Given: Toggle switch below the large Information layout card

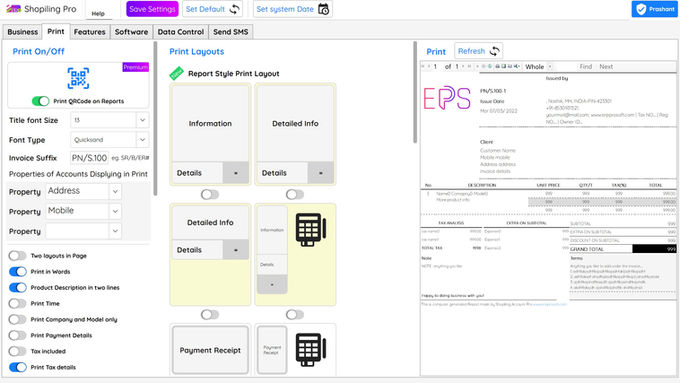Looking at the screenshot, I should 210,194.
